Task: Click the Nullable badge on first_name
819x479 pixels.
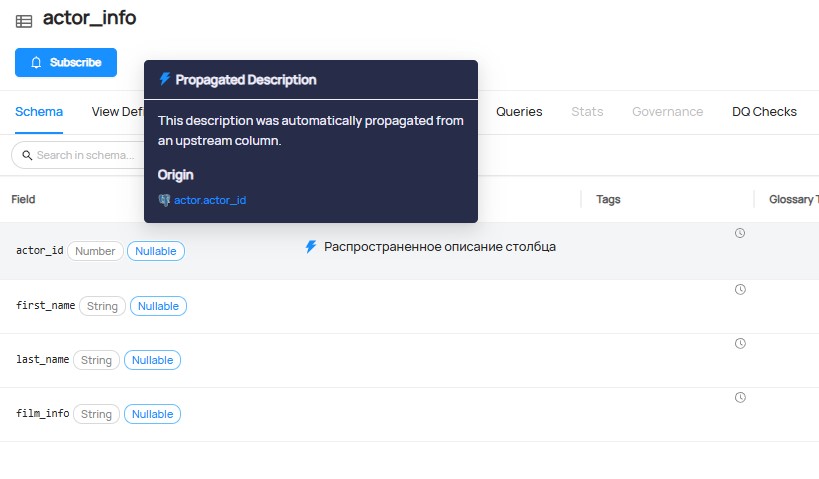Action: tap(158, 306)
